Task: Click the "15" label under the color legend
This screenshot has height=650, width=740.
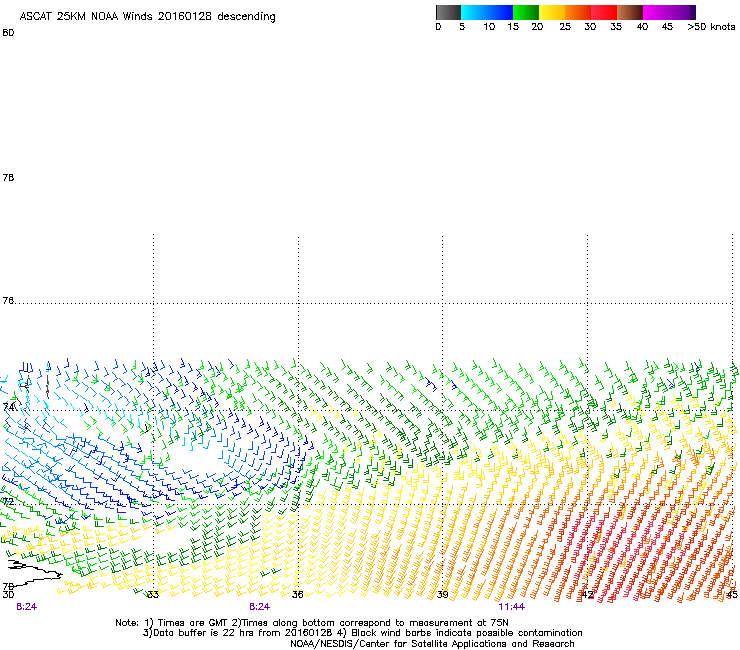Action: click(x=513, y=27)
